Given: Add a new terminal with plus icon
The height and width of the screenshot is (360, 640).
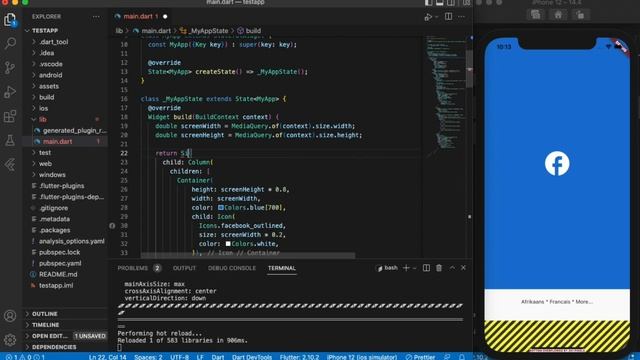Looking at the screenshot, I should [406, 268].
